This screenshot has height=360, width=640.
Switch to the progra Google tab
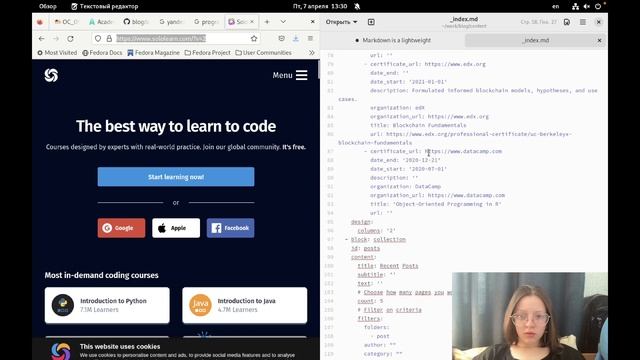(206, 22)
